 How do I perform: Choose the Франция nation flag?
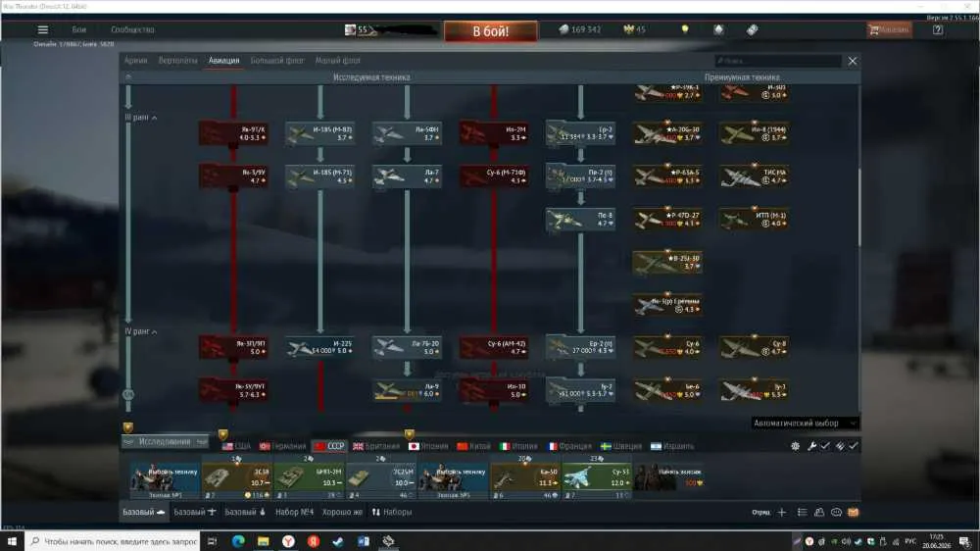click(570, 446)
